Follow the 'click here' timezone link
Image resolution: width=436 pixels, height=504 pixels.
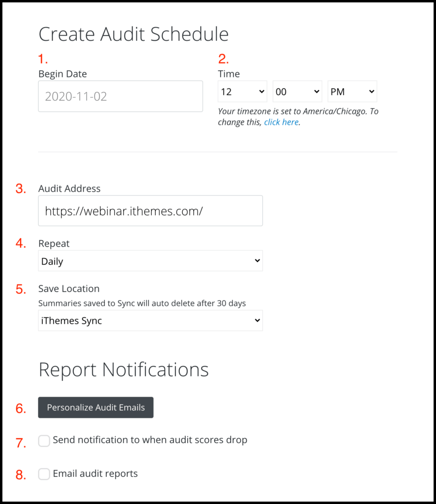[x=281, y=122]
